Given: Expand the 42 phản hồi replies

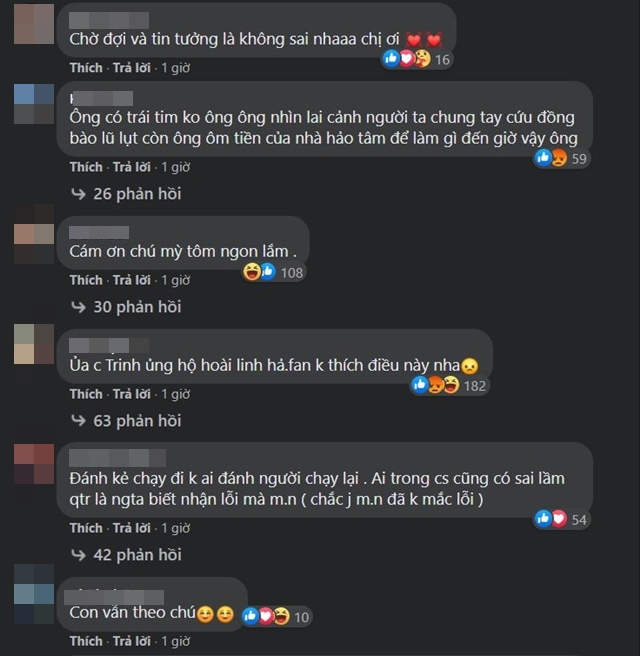Looking at the screenshot, I should click(137, 555).
